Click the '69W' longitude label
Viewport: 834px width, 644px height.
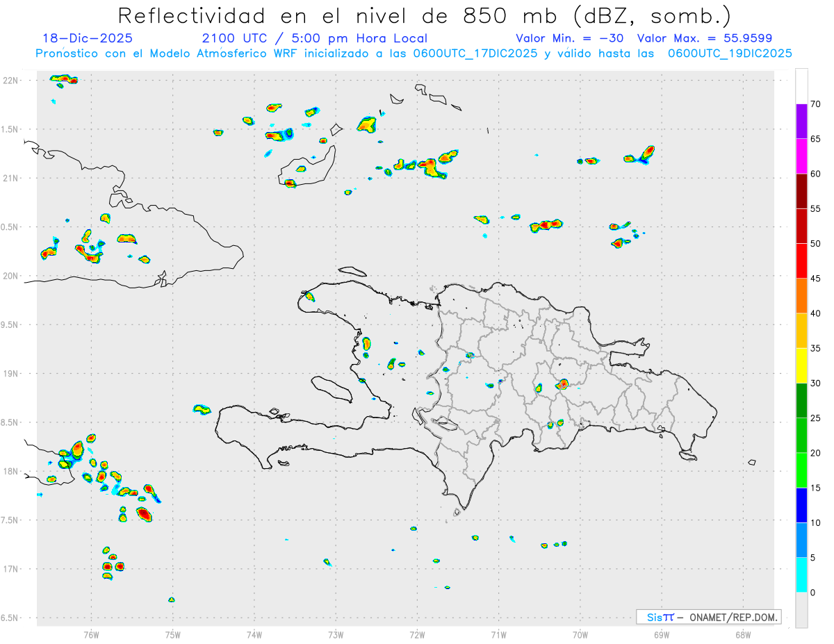click(662, 635)
